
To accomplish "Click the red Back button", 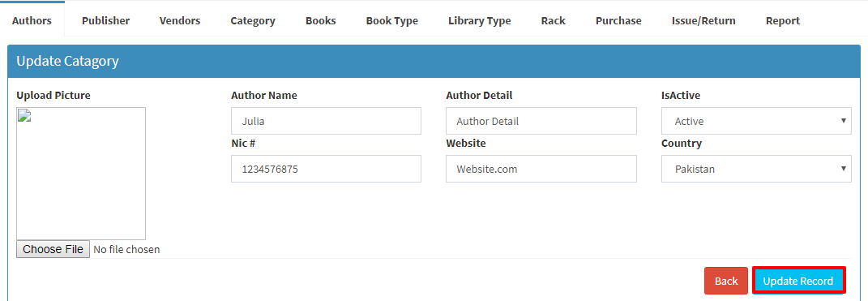I will point(725,281).
